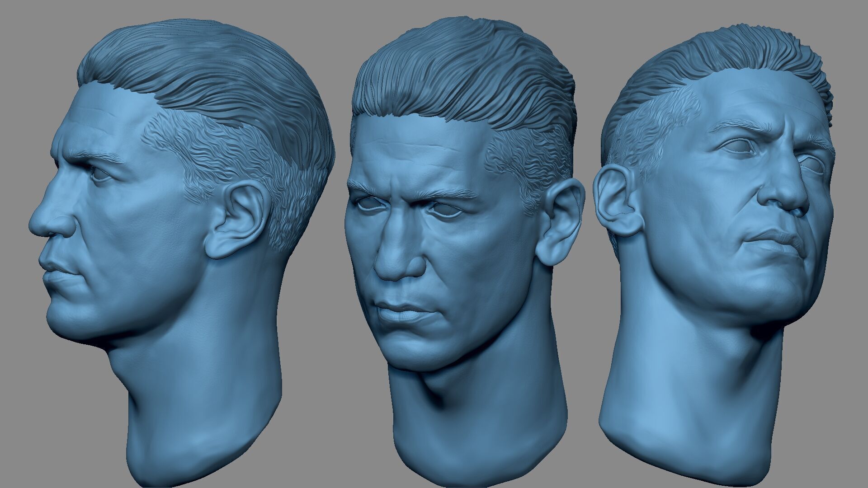Click the left profile-view head sculpt
The width and height of the screenshot is (868, 488).
tap(181, 253)
